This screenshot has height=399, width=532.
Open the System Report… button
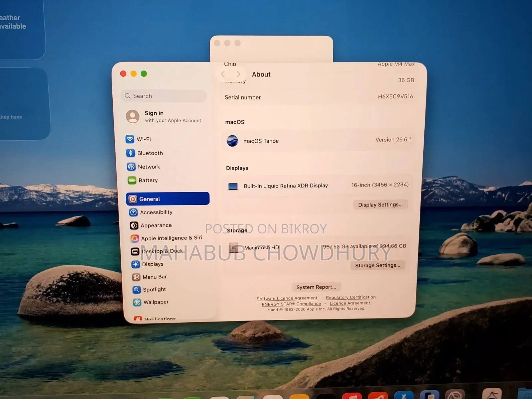point(316,287)
